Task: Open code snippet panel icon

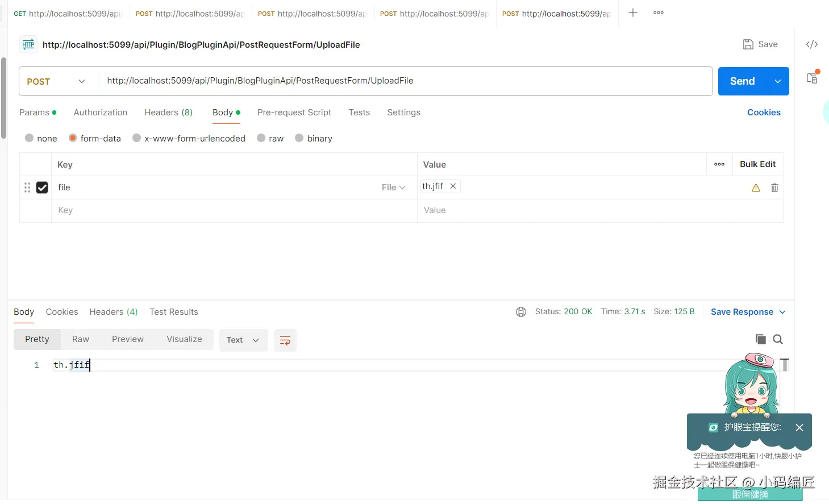Action: pyautogui.click(x=812, y=44)
